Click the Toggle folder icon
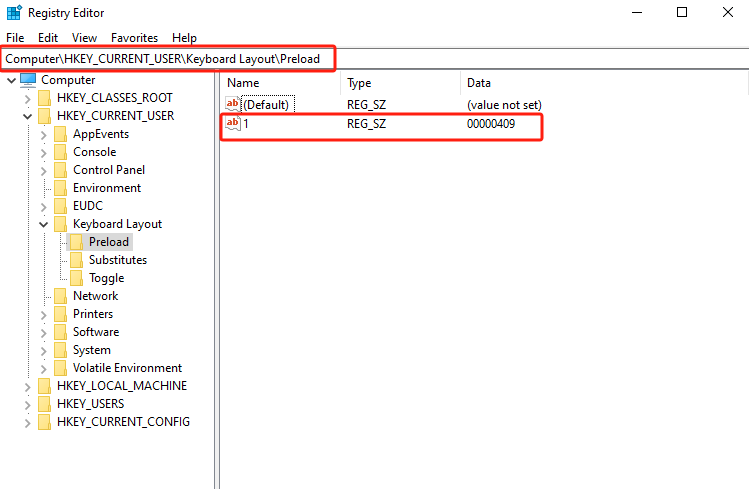This screenshot has width=749, height=489. (76, 278)
